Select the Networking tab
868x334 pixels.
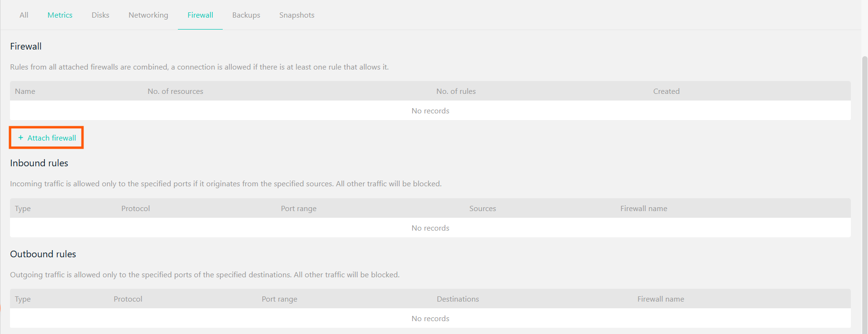click(148, 15)
